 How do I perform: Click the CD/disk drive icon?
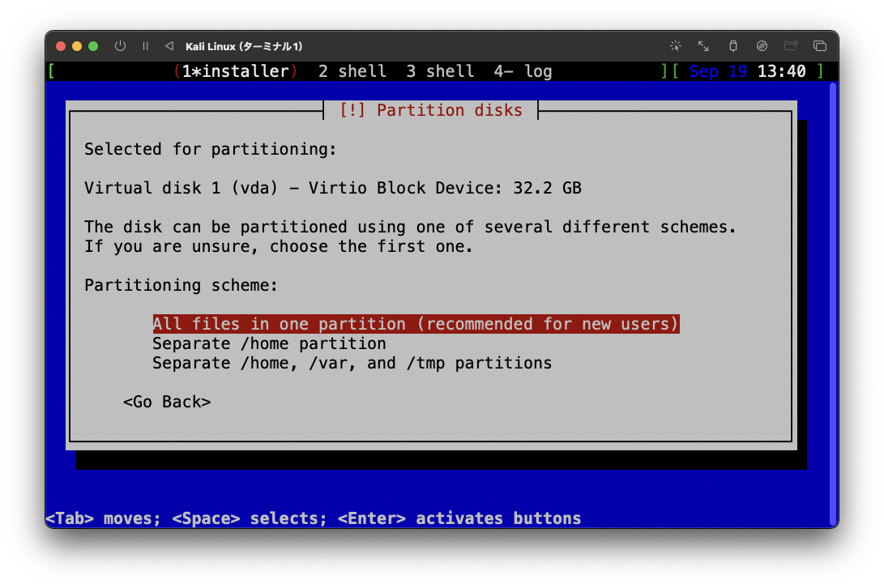pyautogui.click(x=762, y=46)
